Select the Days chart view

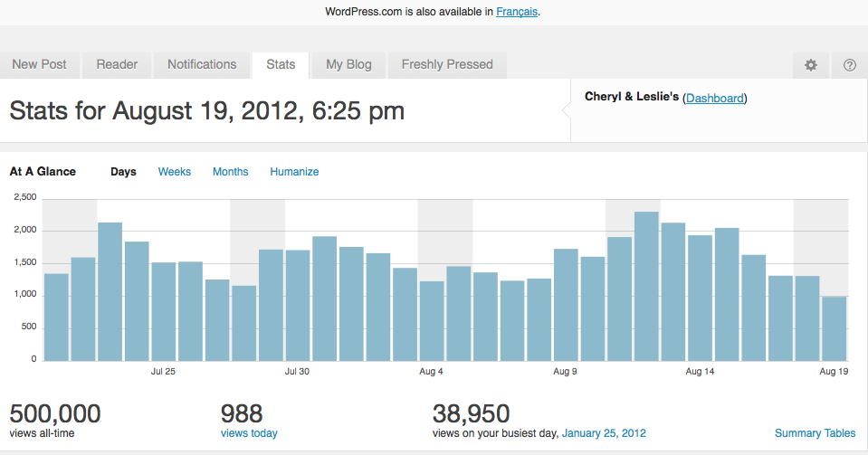tap(123, 172)
